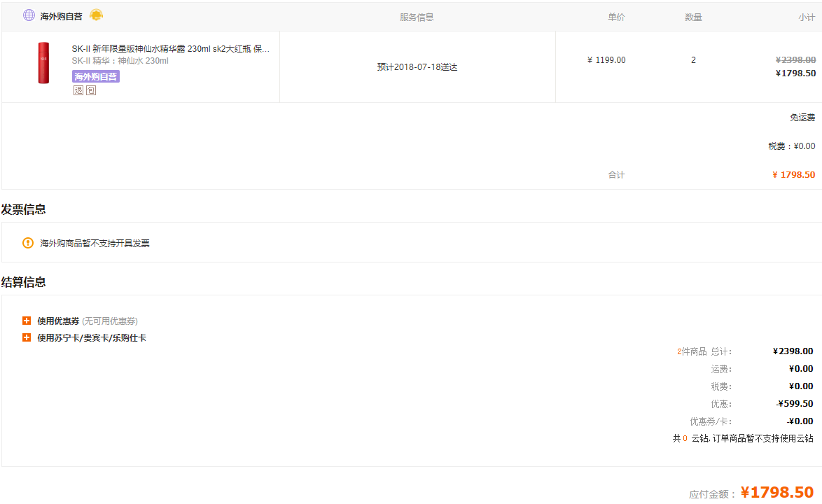Click the 小计 column header
Image resolution: width=822 pixels, height=504 pixels.
tap(807, 17)
